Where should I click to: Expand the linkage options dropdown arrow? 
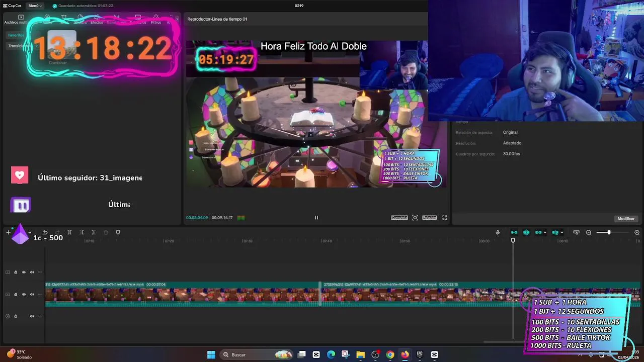click(x=545, y=232)
